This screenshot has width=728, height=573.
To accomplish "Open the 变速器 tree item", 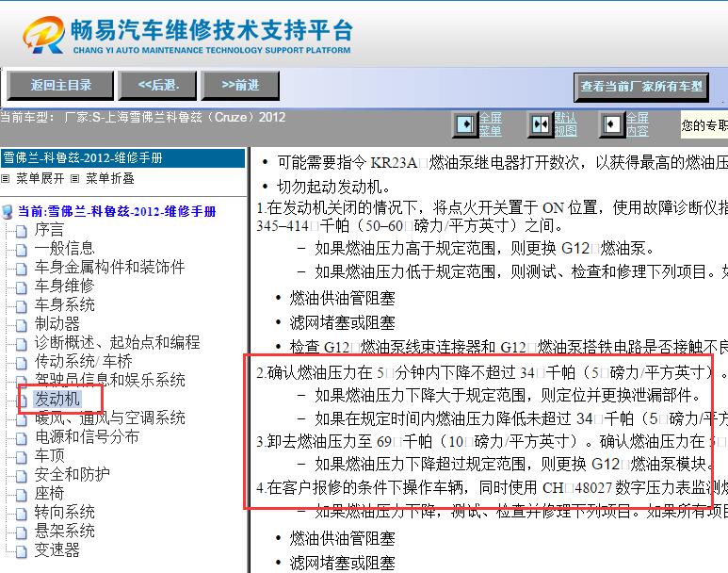I will pos(57,549).
